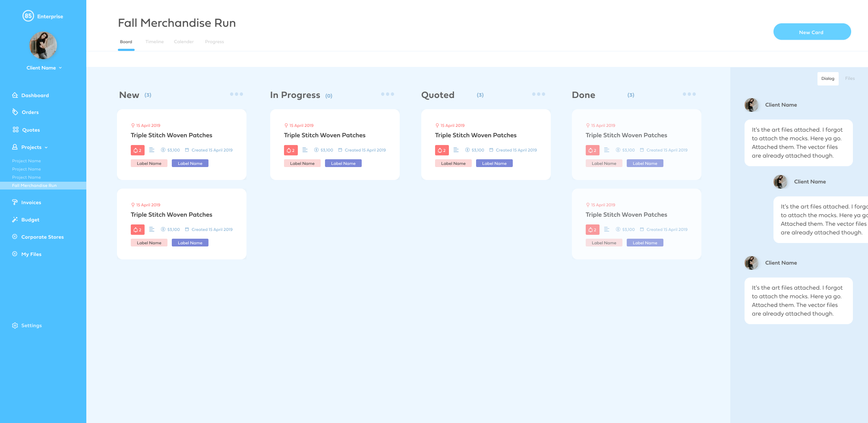Open the Done column's three-dot menu
The width and height of the screenshot is (868, 423).
click(x=689, y=94)
